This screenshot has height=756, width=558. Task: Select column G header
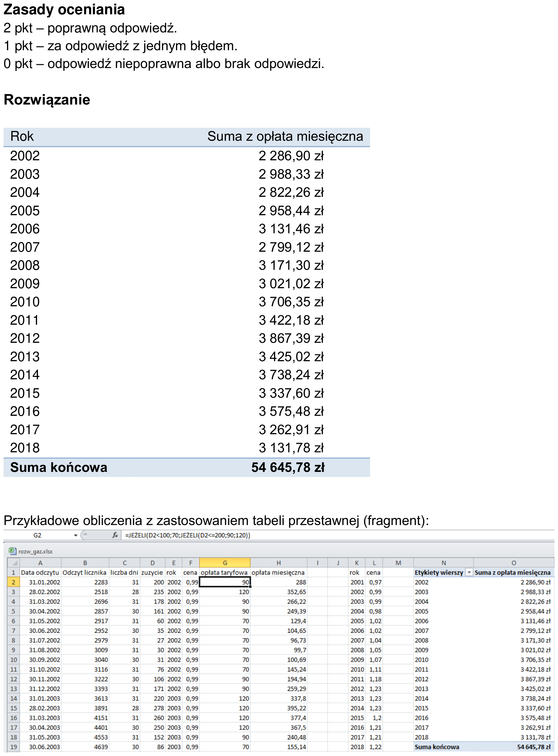point(225,563)
